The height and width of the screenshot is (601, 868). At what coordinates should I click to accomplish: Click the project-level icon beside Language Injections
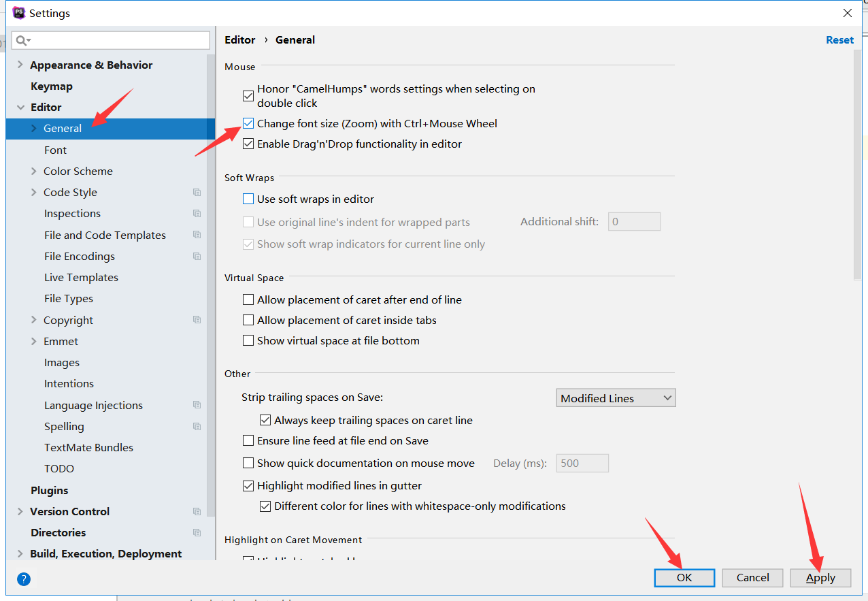[197, 405]
